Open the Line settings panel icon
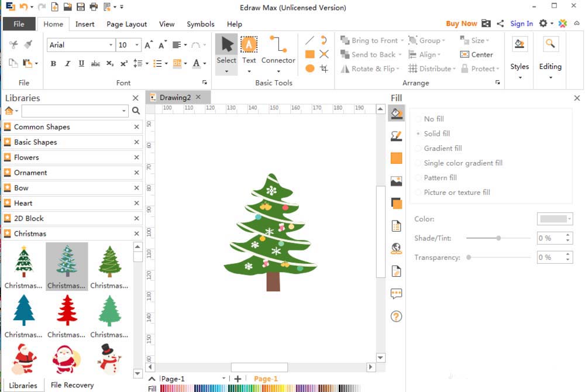Screen dimensions: 585x392 click(396, 136)
